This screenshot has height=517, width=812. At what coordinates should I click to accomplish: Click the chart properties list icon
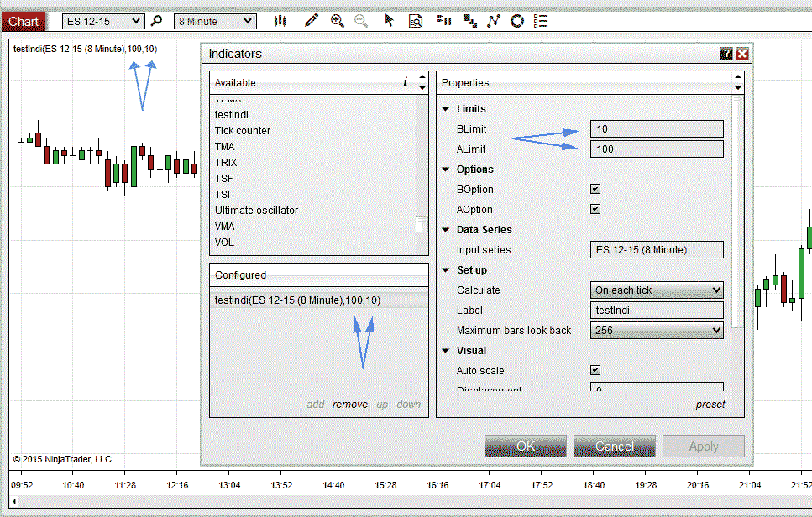(541, 21)
